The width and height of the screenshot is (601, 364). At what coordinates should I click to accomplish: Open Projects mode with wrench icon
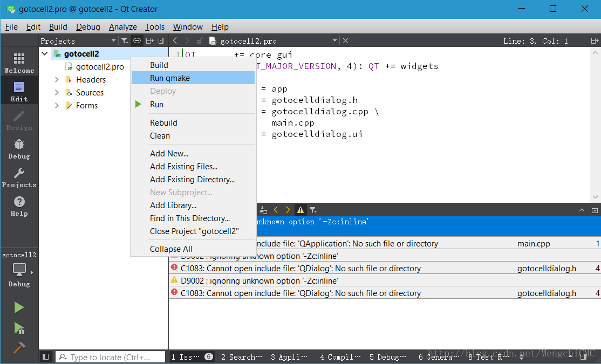[19, 177]
